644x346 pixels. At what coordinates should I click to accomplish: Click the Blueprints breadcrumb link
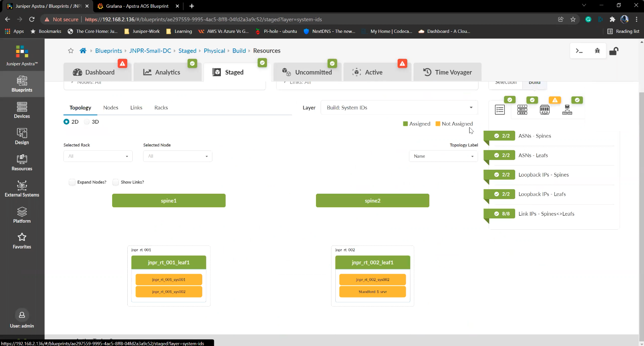(x=109, y=51)
